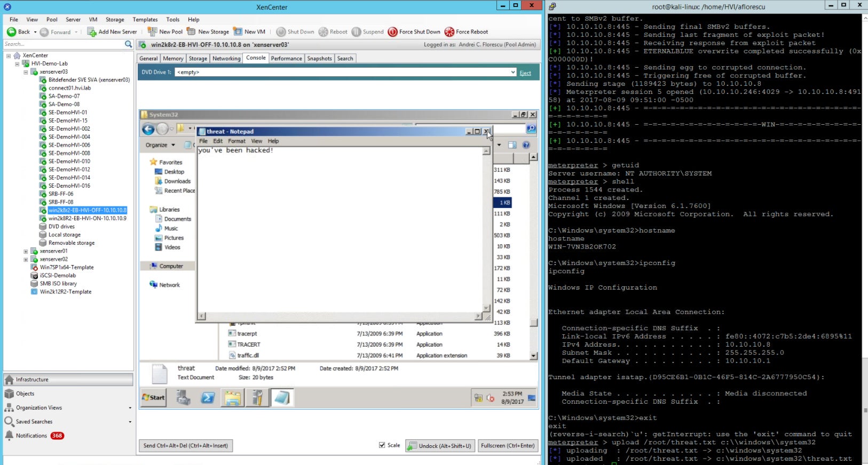This screenshot has height=465, width=868.
Task: Toggle the Scale checkbox
Action: (382, 445)
